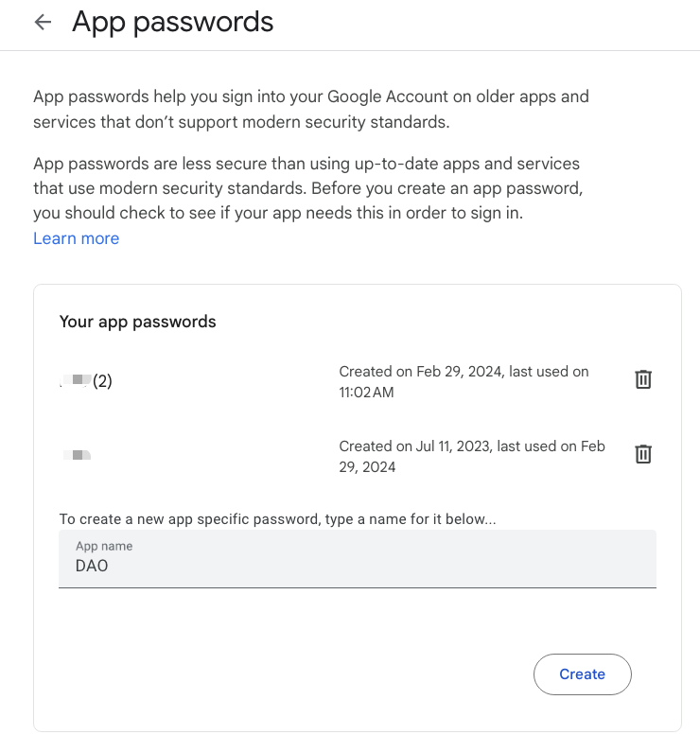This screenshot has width=700, height=752.
Task: Click the 'Created on Jul 11, 2023' text
Action: [415, 446]
